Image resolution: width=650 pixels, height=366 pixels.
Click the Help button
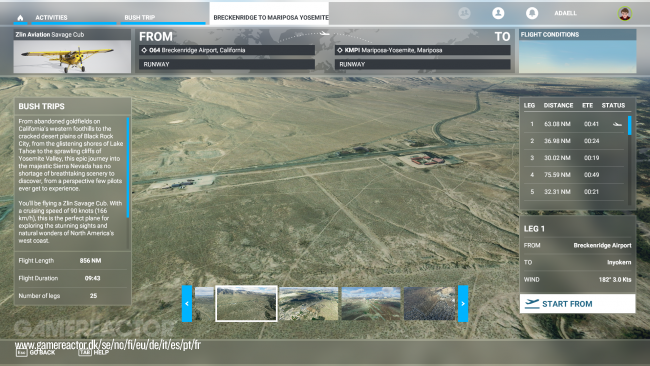click(x=94, y=352)
